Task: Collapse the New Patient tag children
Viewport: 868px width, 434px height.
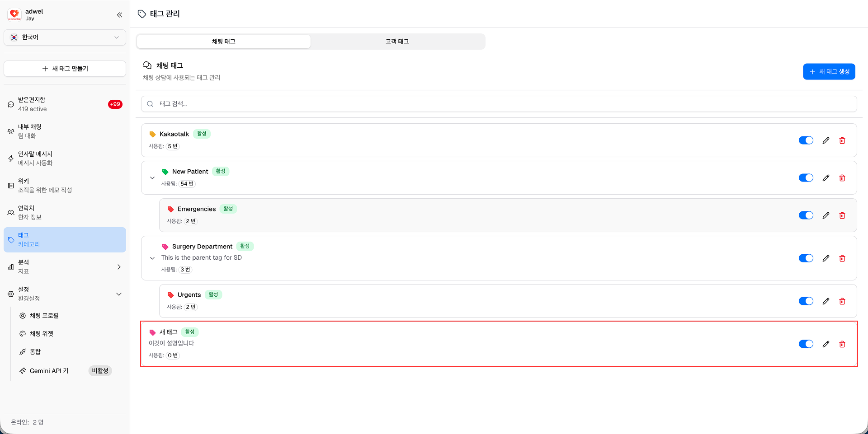Action: click(x=152, y=177)
